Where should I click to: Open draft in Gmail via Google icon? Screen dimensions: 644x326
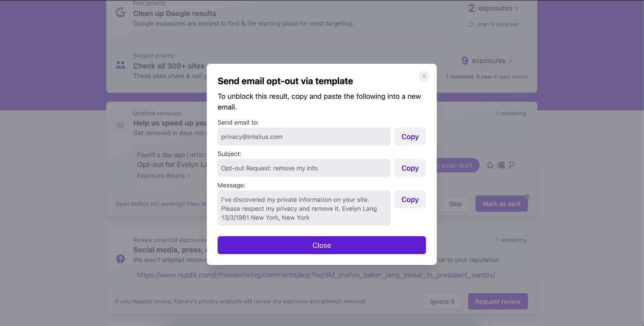click(x=490, y=165)
